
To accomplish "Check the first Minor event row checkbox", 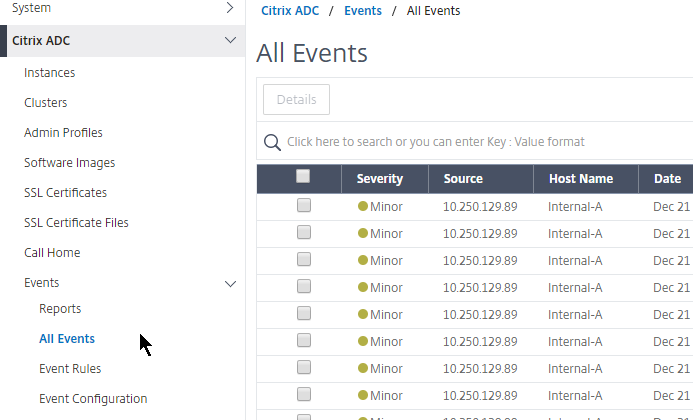I will 304,205.
